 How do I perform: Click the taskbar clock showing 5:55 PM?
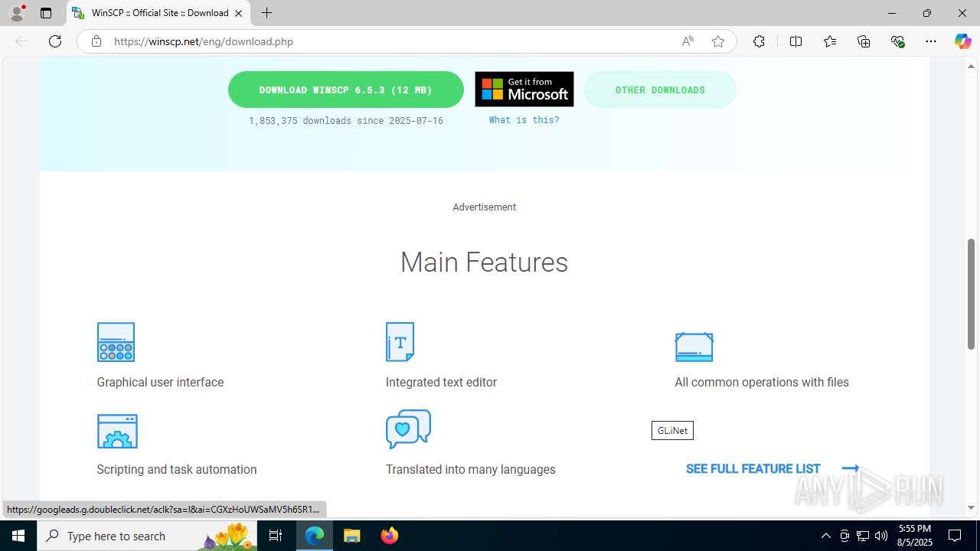[x=915, y=536]
